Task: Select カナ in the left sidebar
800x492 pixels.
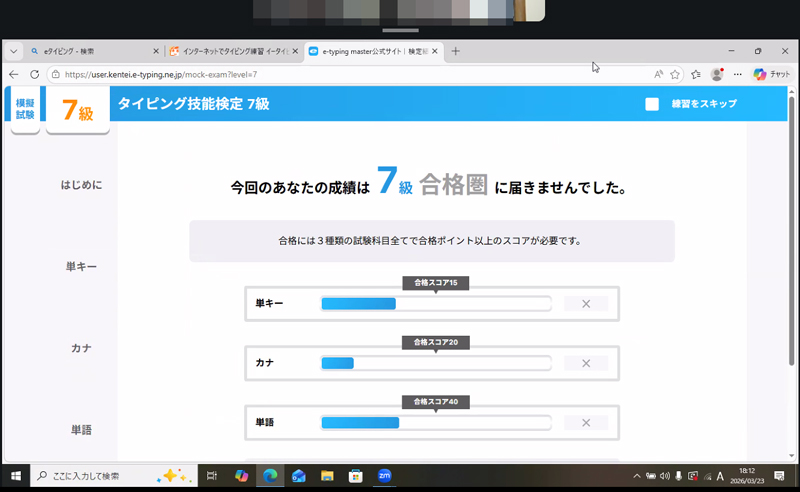Action: (x=81, y=348)
